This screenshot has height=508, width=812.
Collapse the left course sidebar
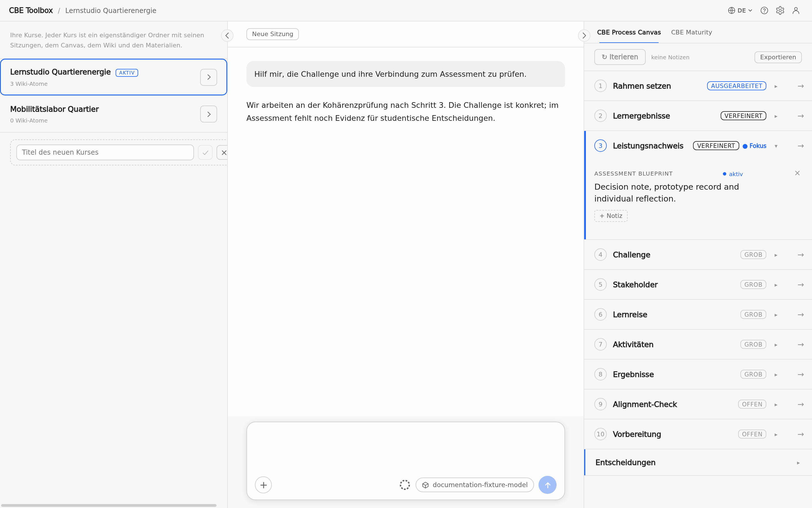click(x=227, y=35)
